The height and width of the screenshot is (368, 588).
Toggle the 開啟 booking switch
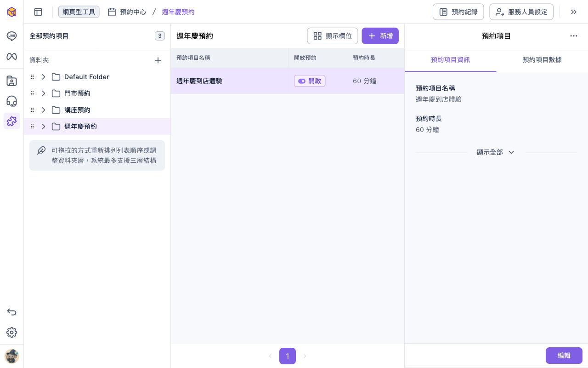click(x=310, y=81)
